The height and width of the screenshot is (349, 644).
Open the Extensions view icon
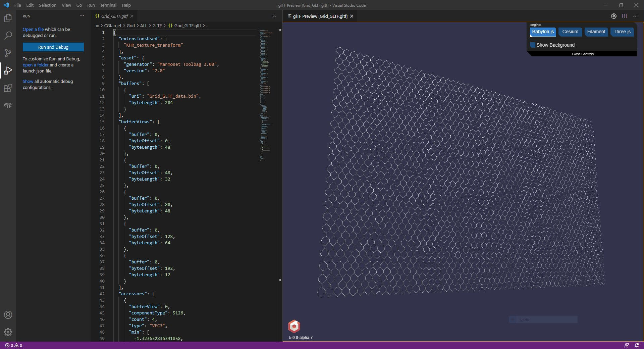[8, 88]
